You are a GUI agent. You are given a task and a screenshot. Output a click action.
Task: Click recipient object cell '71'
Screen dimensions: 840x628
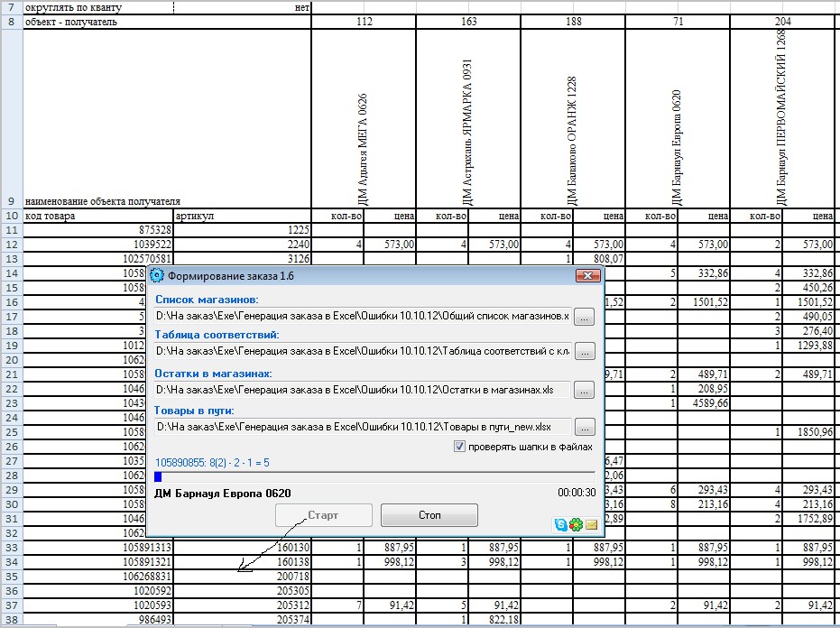[678, 22]
